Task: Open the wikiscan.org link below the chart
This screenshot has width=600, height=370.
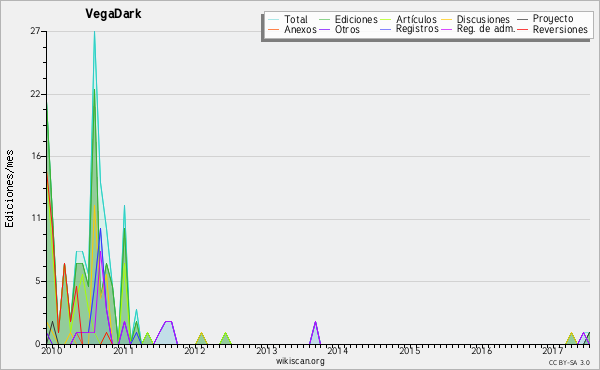Action: (x=300, y=361)
